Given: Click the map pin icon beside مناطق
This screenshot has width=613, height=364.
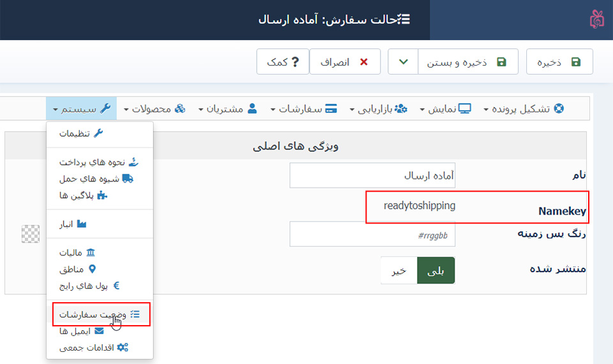Looking at the screenshot, I should click(92, 269).
